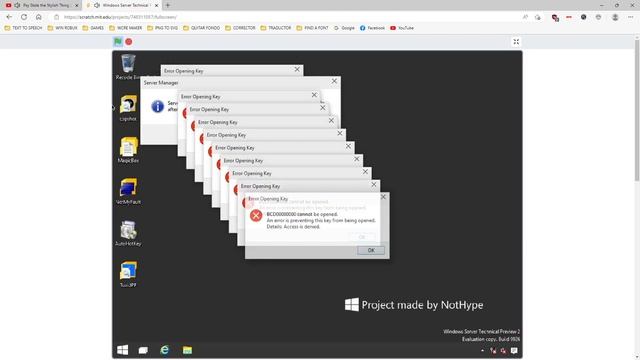Close the Windows Server Technical tab
The image size is (640, 360).
click(156, 5)
